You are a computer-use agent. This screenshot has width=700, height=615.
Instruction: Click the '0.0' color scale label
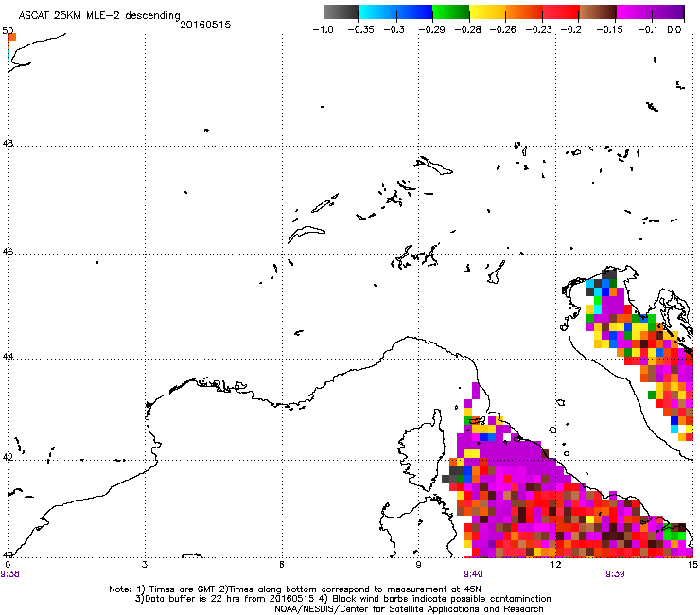[x=674, y=30]
